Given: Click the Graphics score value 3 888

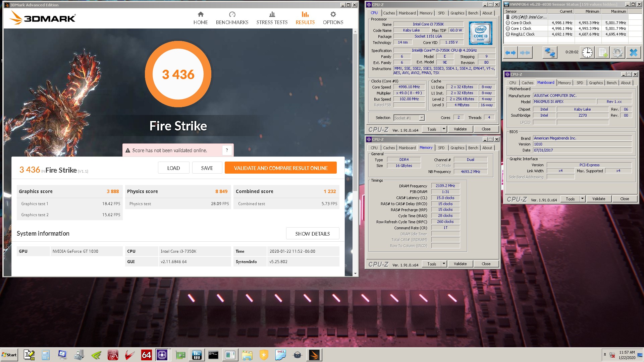Looking at the screenshot, I should 113,191.
